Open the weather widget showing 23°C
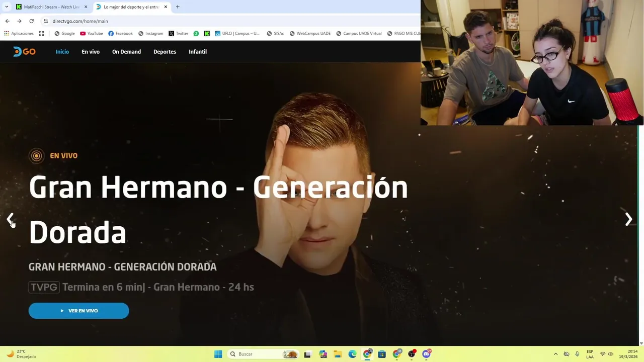 21,354
